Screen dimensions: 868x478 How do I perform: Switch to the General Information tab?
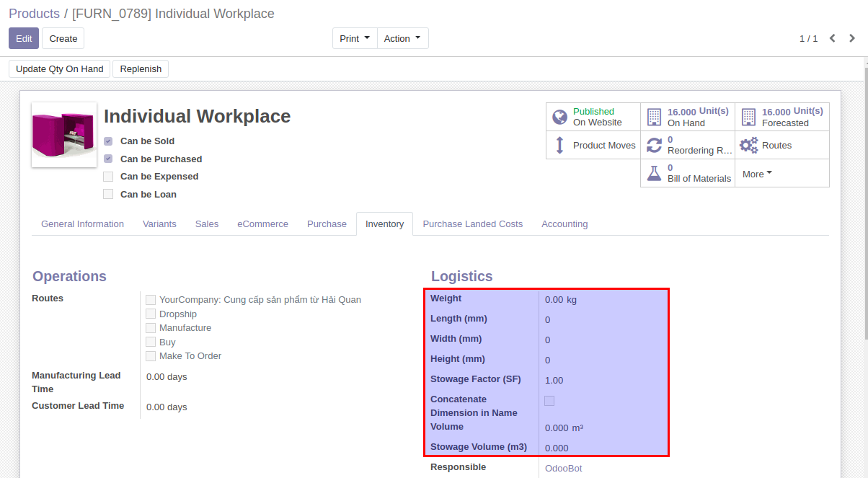82,224
